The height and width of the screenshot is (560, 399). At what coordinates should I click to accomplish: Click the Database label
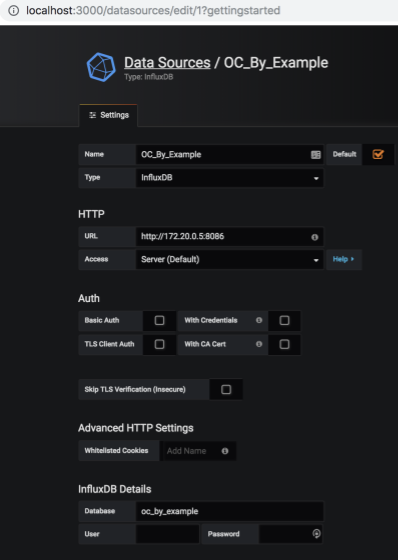tap(100, 511)
